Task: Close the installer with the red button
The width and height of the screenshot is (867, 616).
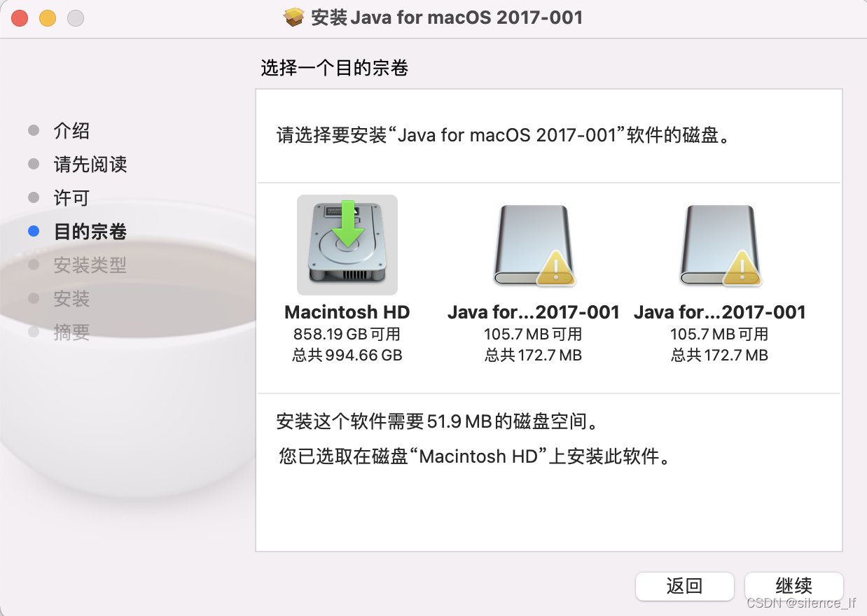Action: coord(20,18)
